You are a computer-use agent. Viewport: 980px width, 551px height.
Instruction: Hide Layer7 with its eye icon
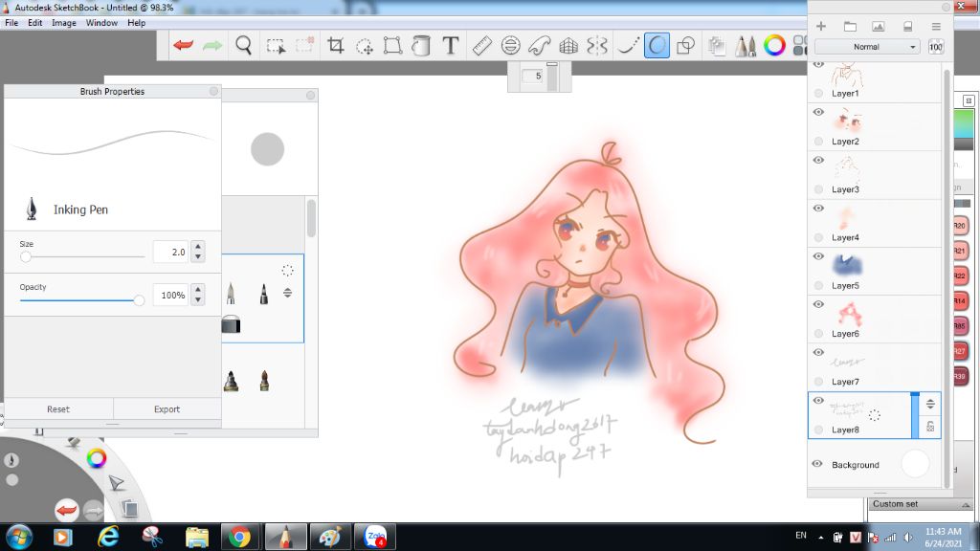[x=819, y=352]
